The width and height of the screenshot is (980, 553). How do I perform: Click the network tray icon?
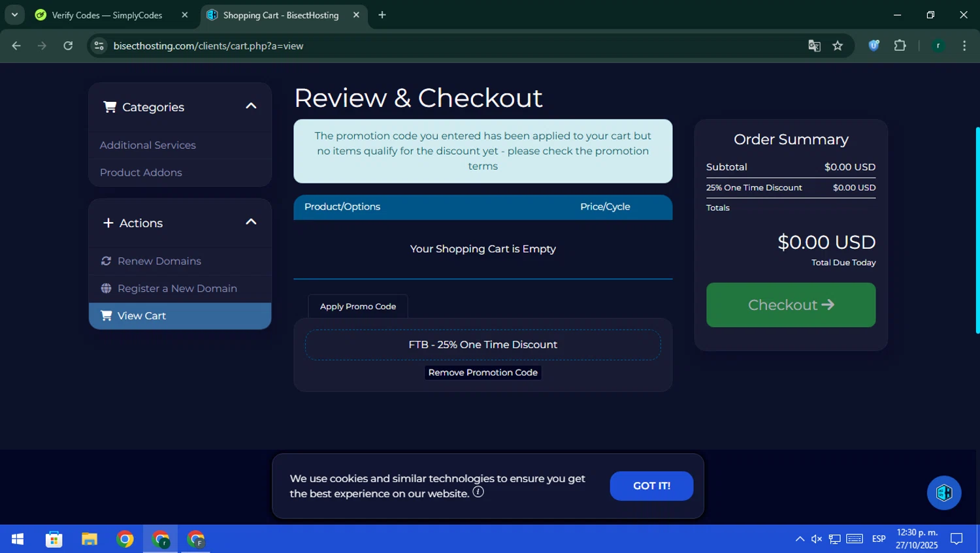pyautogui.click(x=835, y=539)
